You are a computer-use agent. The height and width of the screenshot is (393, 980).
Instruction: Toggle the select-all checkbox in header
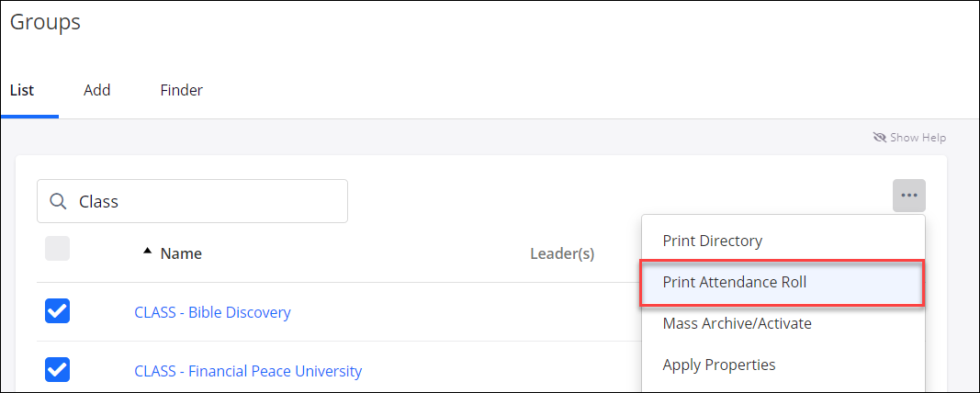(57, 249)
